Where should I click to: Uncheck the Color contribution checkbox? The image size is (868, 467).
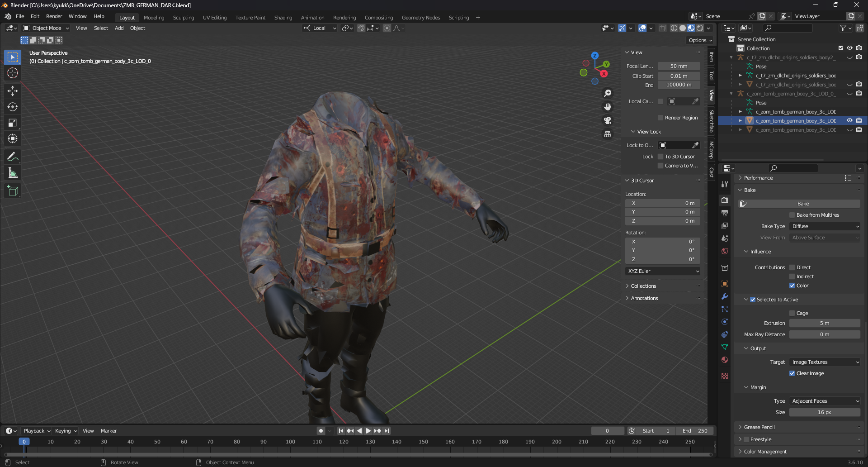pyautogui.click(x=792, y=286)
